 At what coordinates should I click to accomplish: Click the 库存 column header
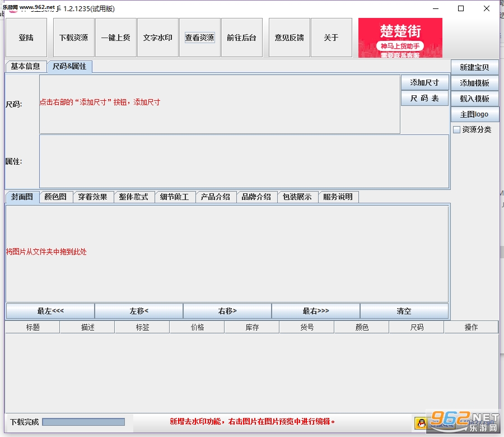(253, 327)
